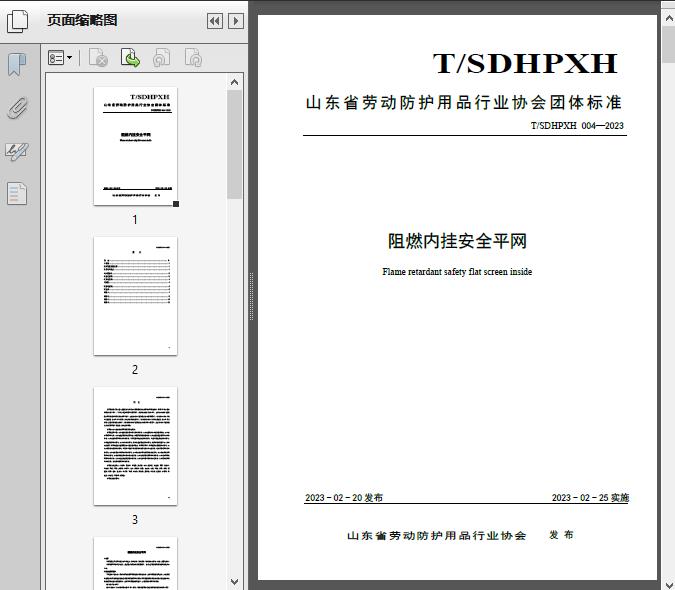
Task: Click the page number label 3
Action: point(135,519)
